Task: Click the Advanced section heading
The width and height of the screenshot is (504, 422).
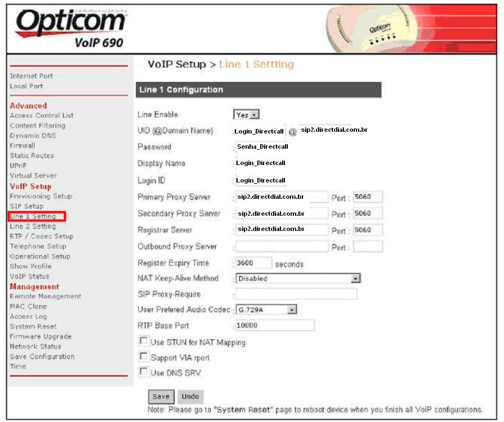Action: [x=28, y=105]
